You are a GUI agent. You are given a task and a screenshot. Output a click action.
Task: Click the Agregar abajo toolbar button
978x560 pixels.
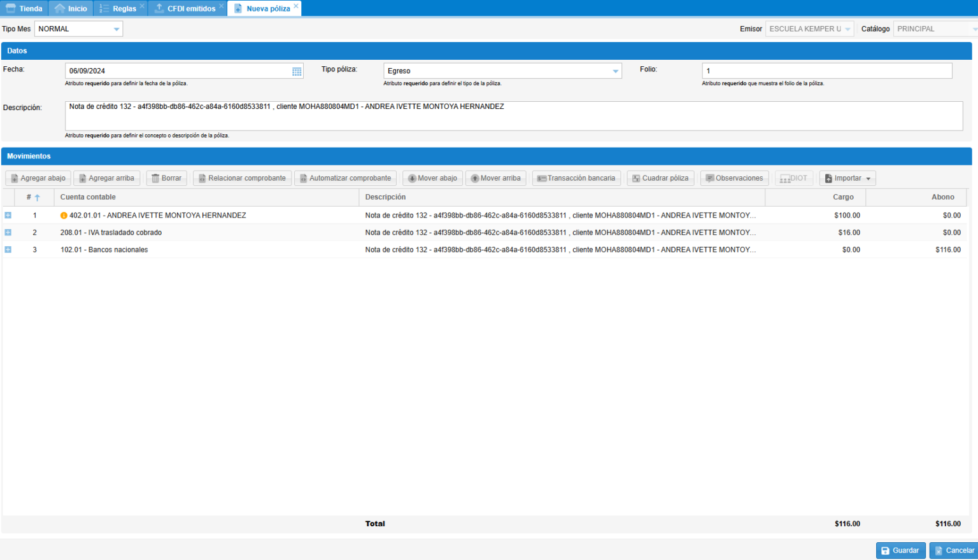tap(38, 178)
